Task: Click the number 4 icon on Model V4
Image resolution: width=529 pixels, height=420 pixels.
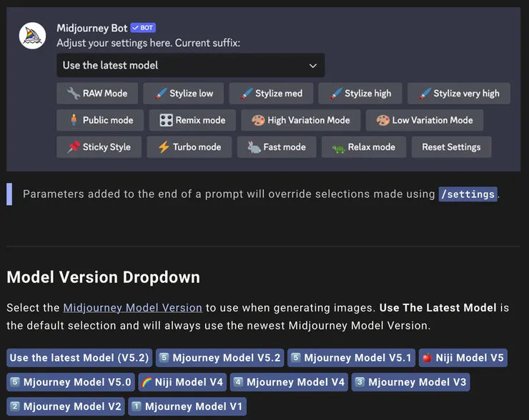Action: pos(238,381)
